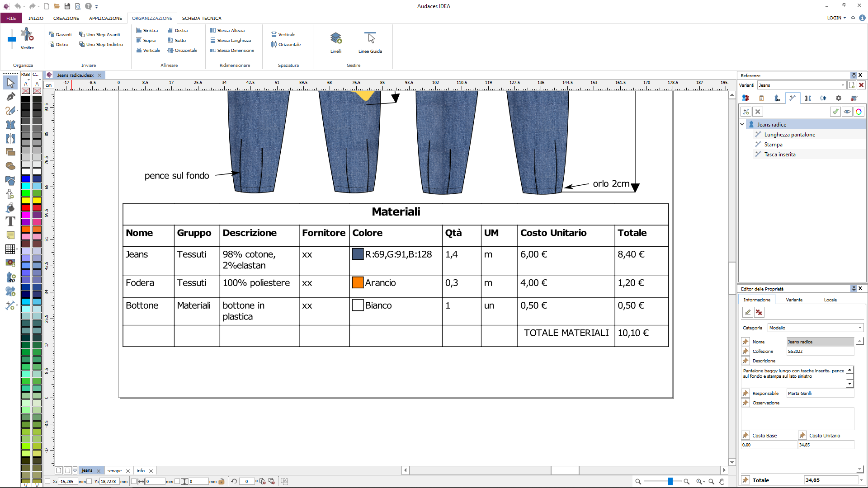Screen dimensions: 868x488
Task: Toggle the pin icon next to Collezione
Action: coord(745,351)
